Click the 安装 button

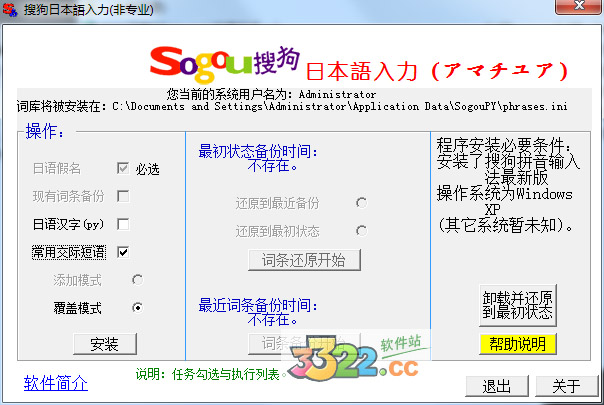(x=105, y=344)
